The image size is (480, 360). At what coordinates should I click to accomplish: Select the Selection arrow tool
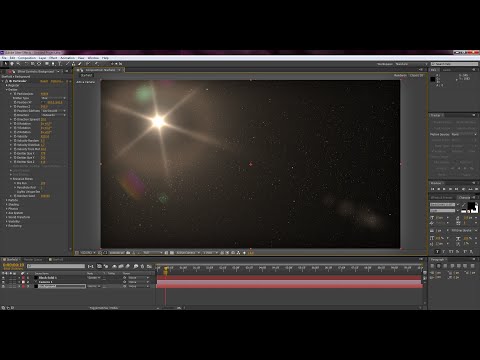(5, 64)
